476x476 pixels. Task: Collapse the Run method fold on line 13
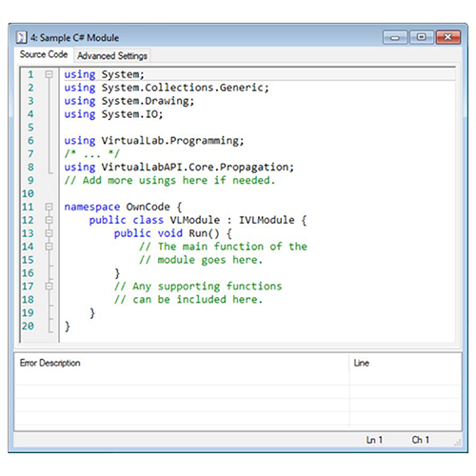pos(49,233)
